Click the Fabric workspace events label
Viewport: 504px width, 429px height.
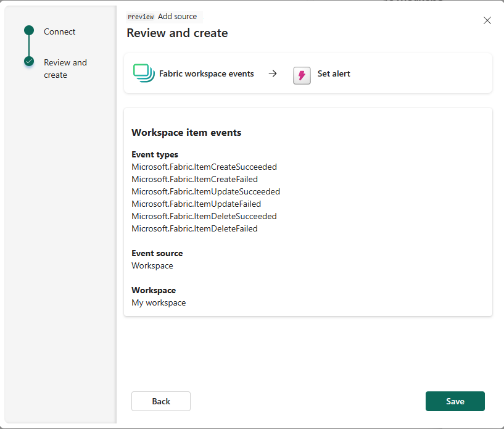[207, 73]
